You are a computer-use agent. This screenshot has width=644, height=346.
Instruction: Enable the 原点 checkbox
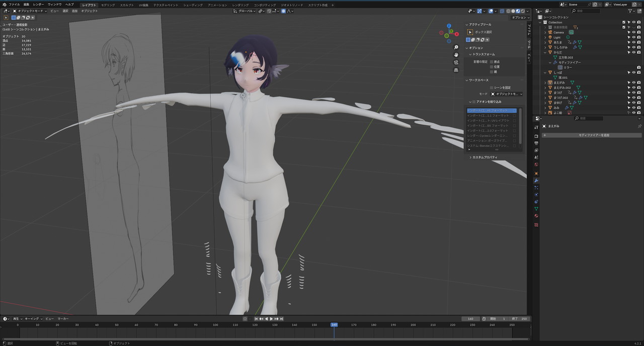(x=492, y=61)
